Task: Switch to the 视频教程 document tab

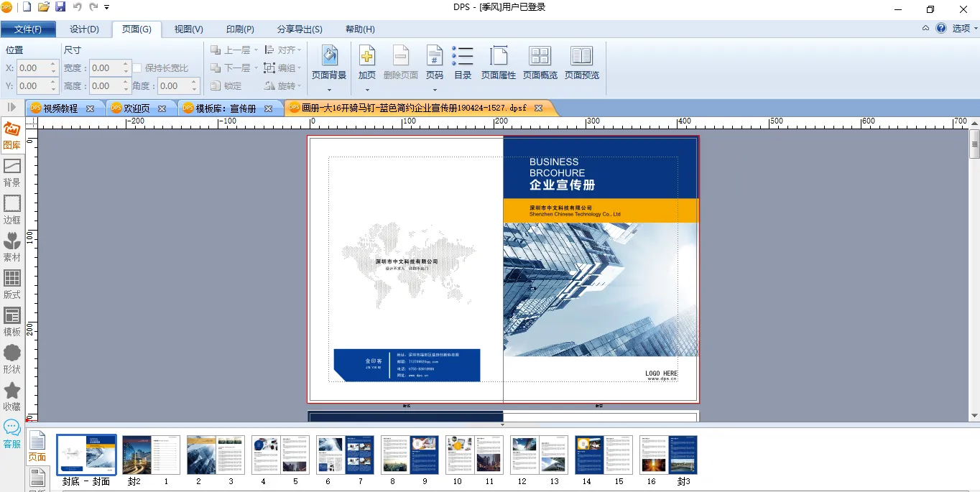Action: coord(60,108)
